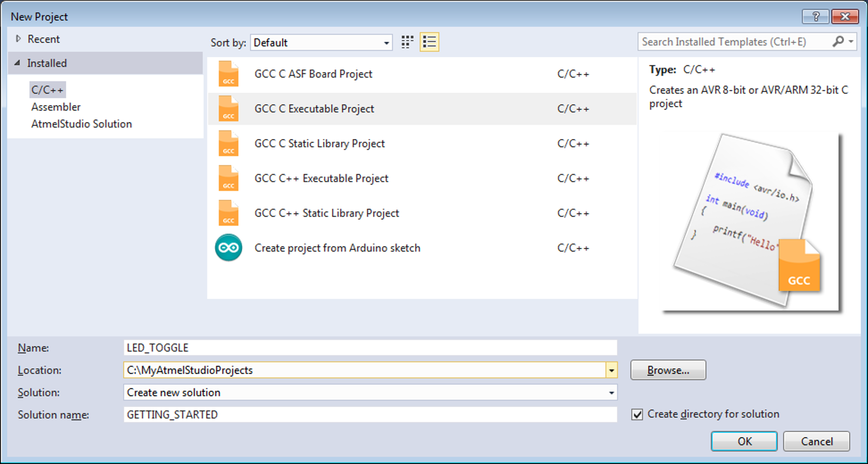The width and height of the screenshot is (868, 464).
Task: Click the Browse button
Action: click(x=668, y=370)
